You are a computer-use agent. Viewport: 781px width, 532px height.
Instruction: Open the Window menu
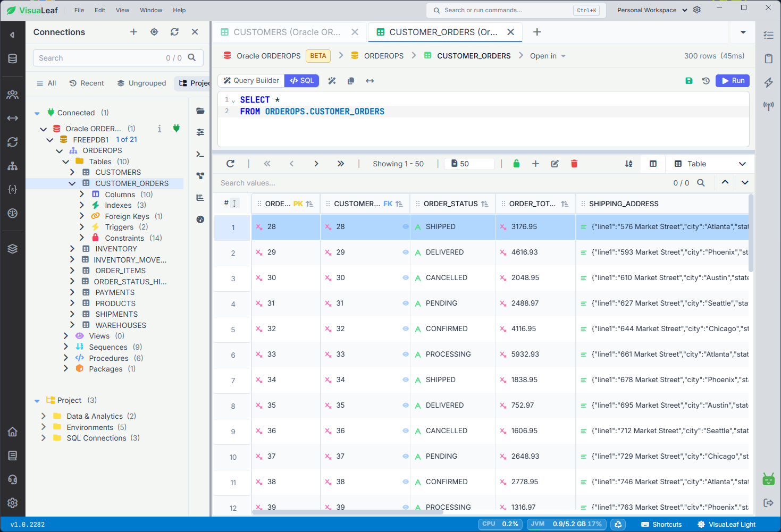(x=151, y=10)
